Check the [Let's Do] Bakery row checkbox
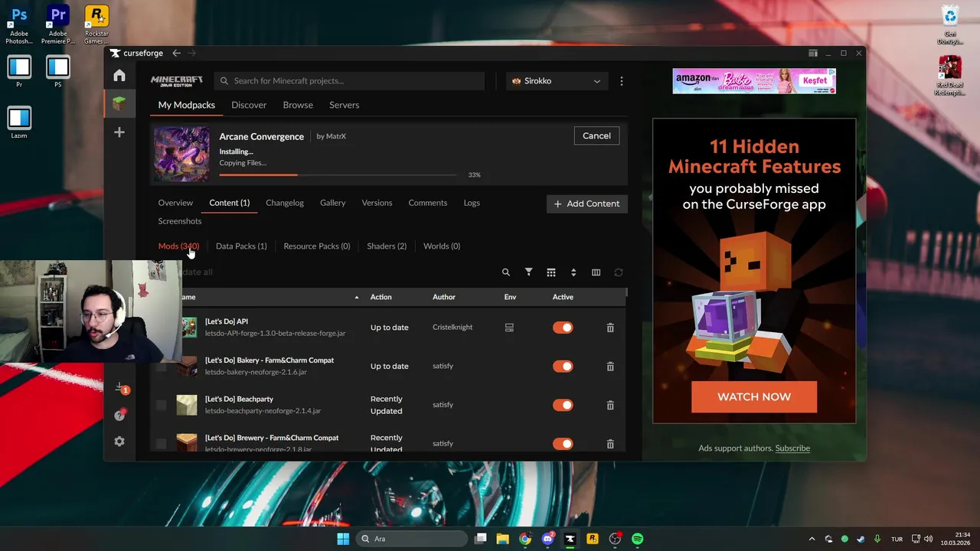The height and width of the screenshot is (551, 980). point(161,367)
